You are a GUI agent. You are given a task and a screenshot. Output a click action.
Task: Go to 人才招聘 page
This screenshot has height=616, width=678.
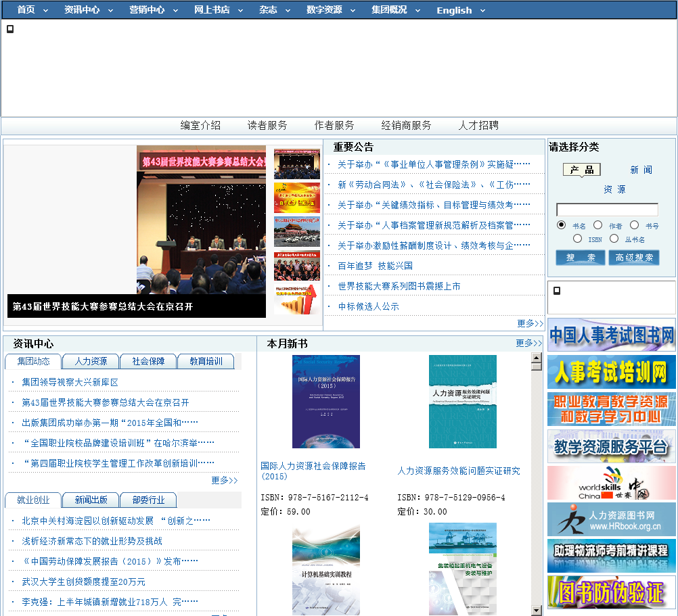tap(478, 125)
